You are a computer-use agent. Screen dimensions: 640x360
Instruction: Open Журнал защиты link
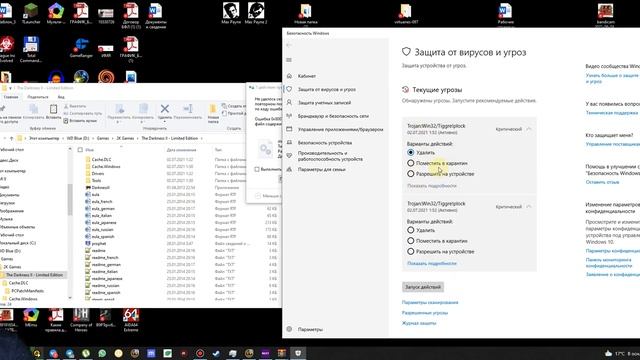(419, 323)
